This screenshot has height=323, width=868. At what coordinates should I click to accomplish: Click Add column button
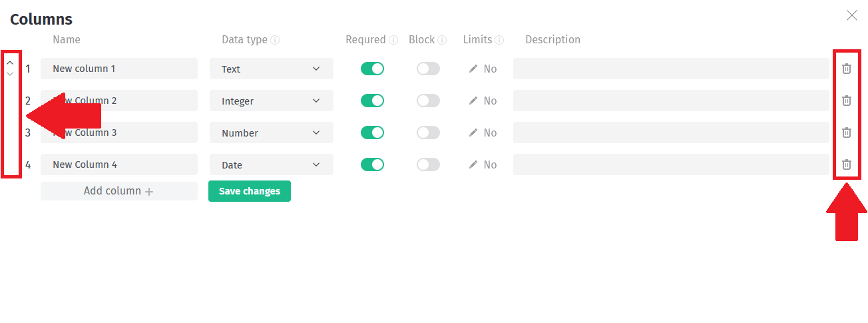tap(118, 191)
